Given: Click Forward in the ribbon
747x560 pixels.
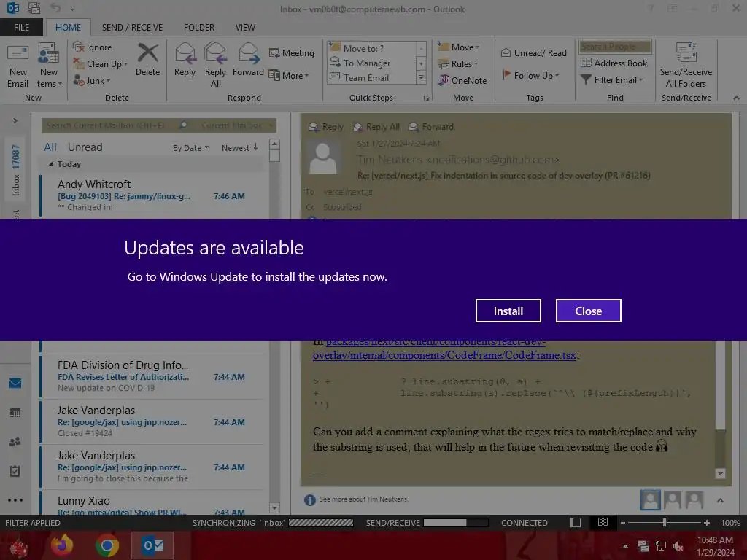Looking at the screenshot, I should pyautogui.click(x=248, y=61).
